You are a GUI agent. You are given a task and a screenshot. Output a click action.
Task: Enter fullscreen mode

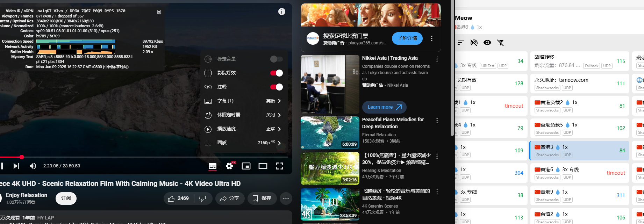pos(280,166)
